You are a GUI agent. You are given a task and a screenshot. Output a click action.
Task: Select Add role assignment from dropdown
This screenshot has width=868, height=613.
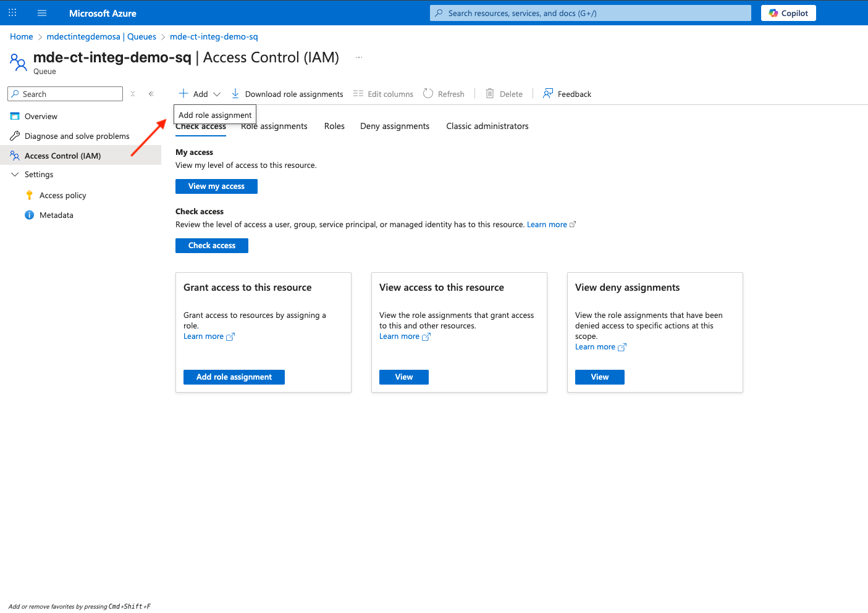click(215, 115)
